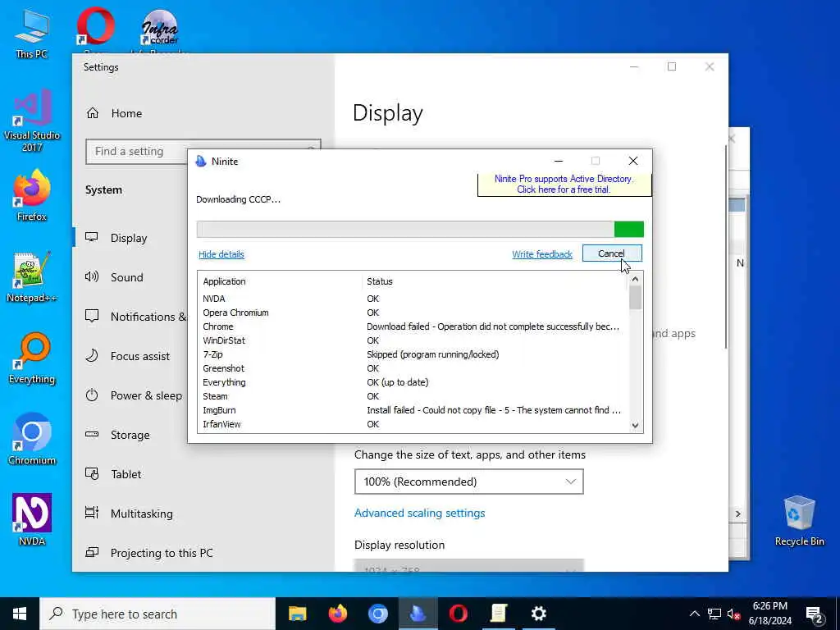The image size is (840, 630).
Task: Click the Ninite details scrollbar thumb
Action: pyautogui.click(x=635, y=298)
